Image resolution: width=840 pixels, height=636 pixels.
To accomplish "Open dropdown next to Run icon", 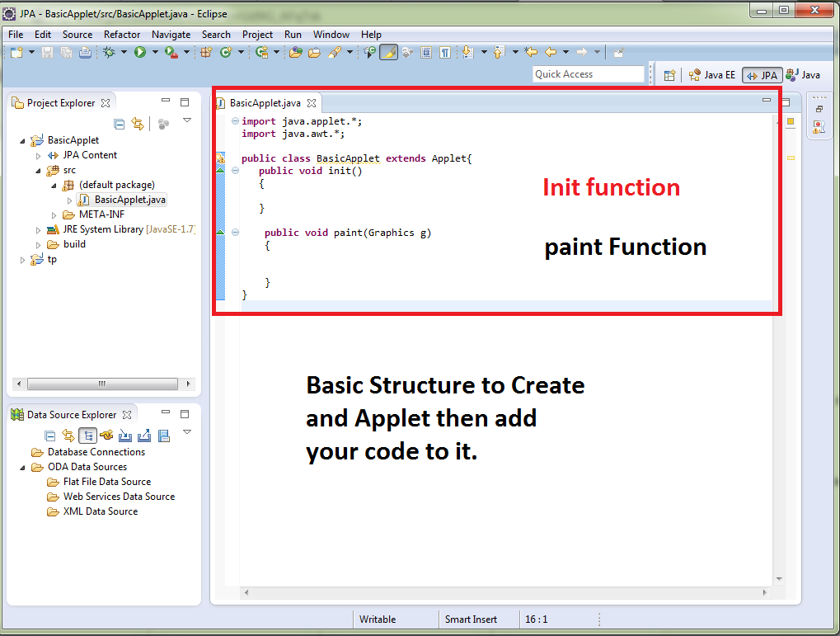I will tap(155, 52).
